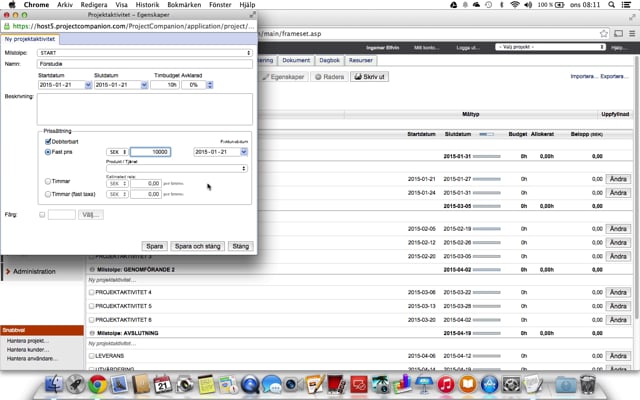Viewport: 640px width, 400px height.
Task: Open Hantera projekt shortcut link
Action: coord(28,340)
